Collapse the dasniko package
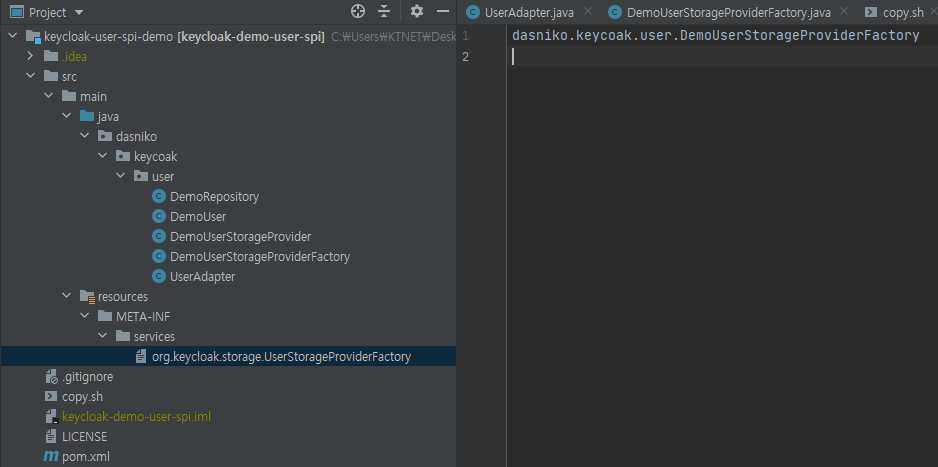The image size is (938, 467). pyautogui.click(x=85, y=136)
